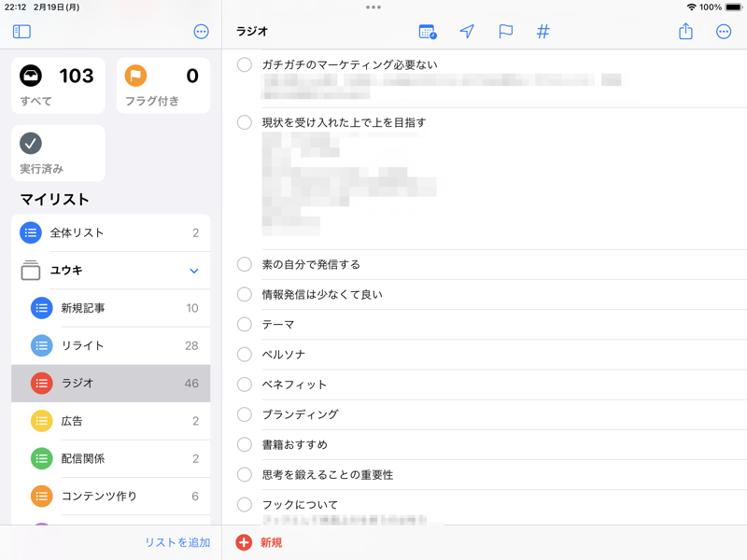Viewport: 747px width, 560px height.
Task: Tap the multitasking three dots at top
Action: pyautogui.click(x=373, y=7)
